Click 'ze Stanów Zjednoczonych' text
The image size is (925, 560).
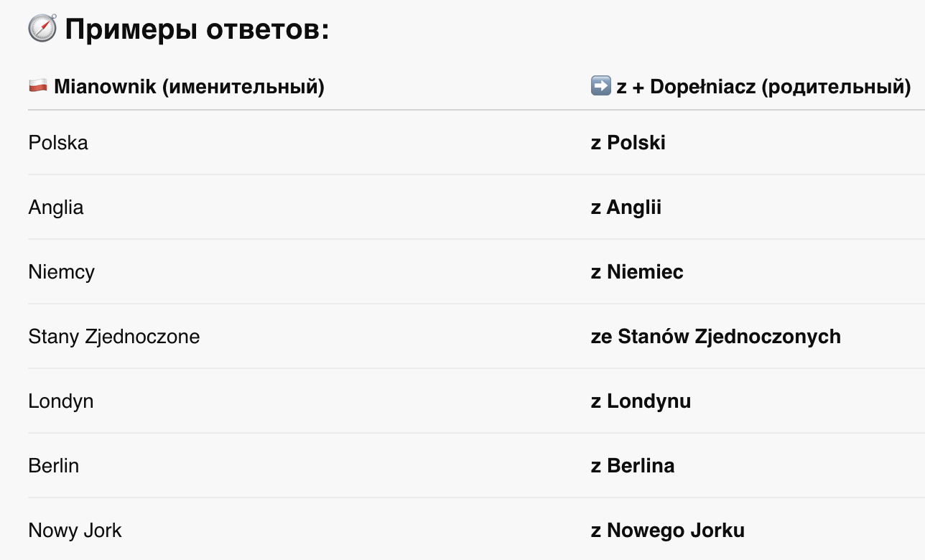716,337
